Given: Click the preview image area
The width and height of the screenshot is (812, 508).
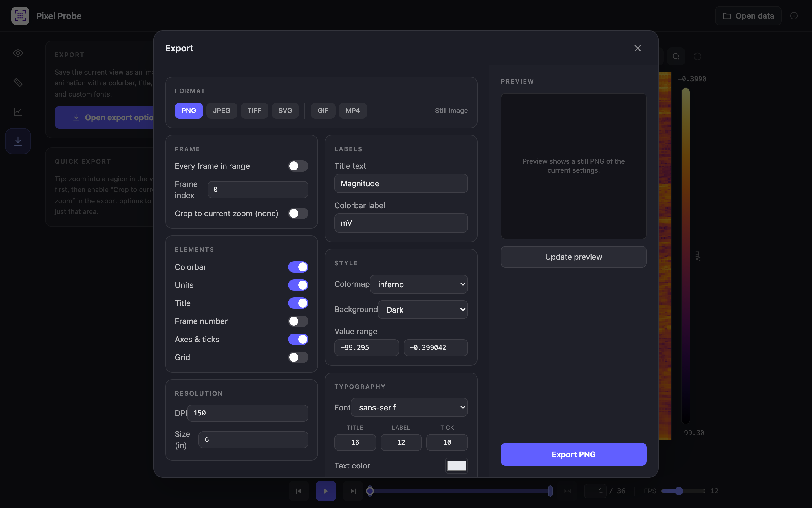Looking at the screenshot, I should [x=573, y=166].
